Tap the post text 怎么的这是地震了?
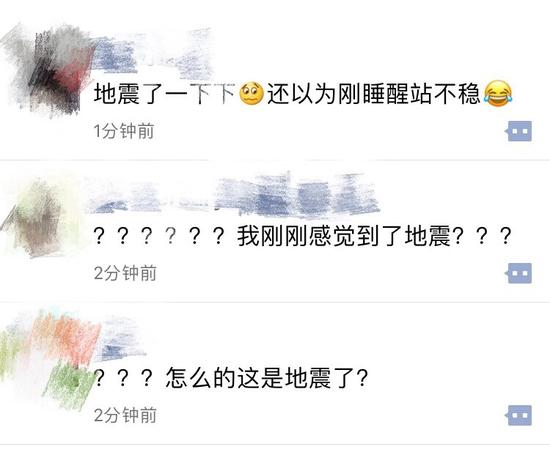This screenshot has height=463, width=550. [267, 378]
